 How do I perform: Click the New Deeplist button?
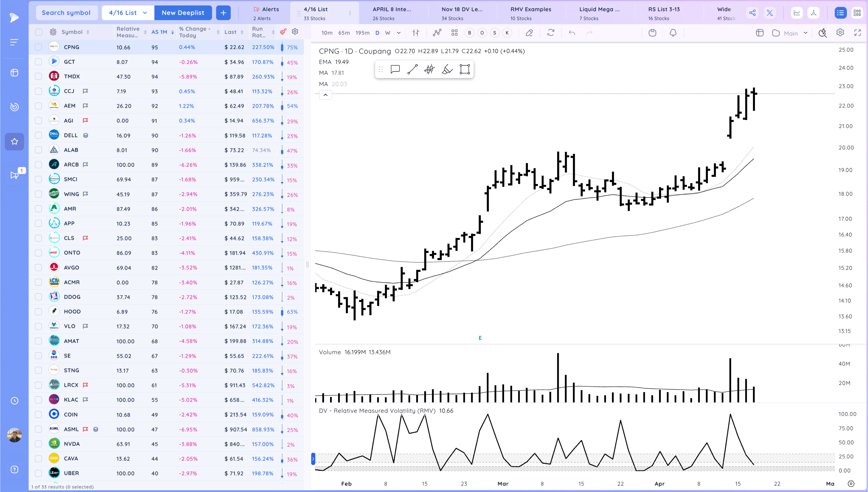coord(183,13)
